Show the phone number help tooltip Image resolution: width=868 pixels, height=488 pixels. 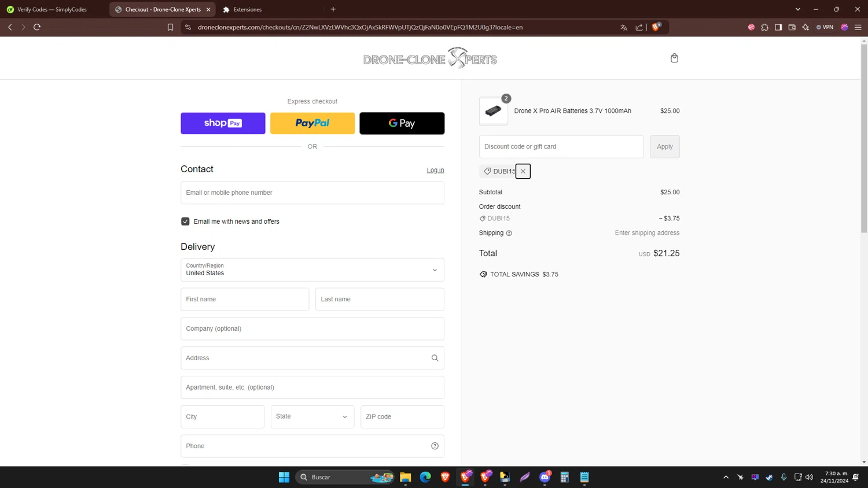(435, 446)
